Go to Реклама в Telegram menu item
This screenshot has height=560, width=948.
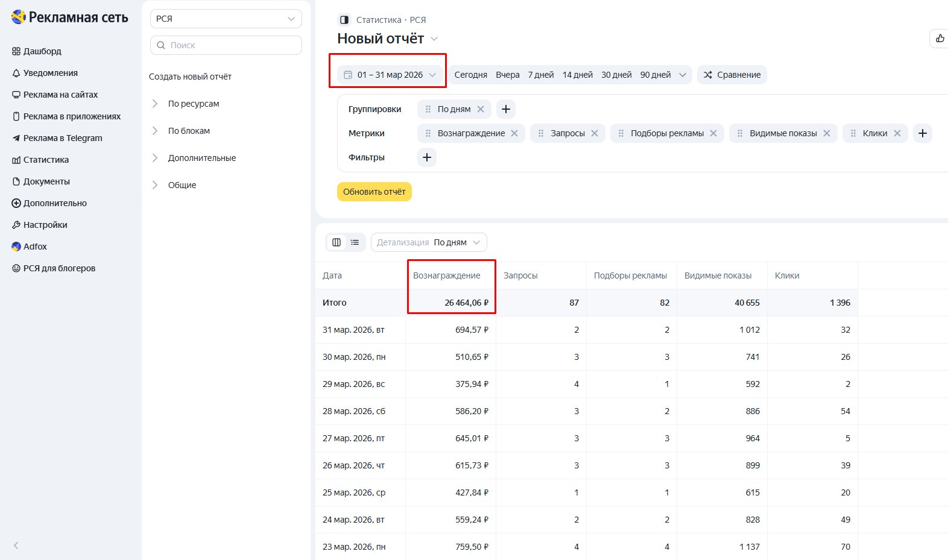[63, 138]
